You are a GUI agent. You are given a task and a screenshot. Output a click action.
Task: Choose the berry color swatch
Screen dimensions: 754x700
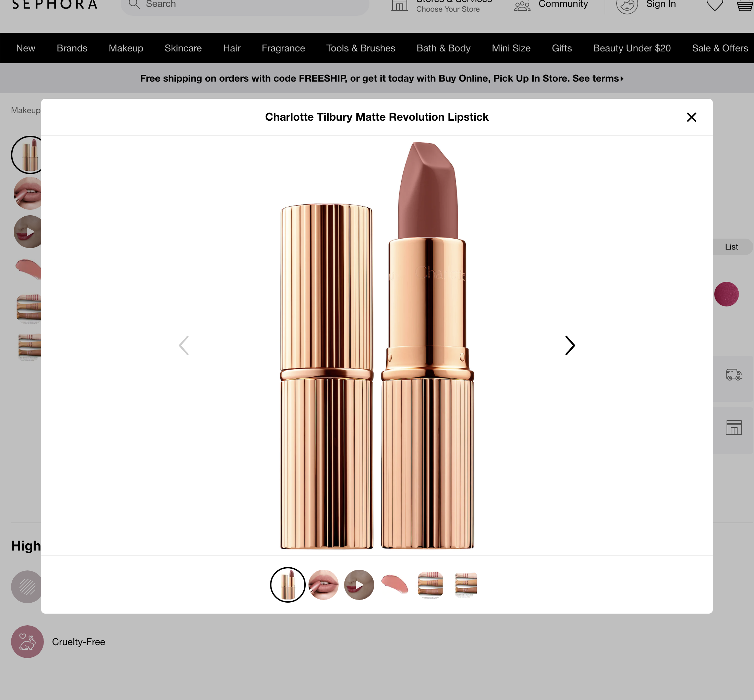click(x=726, y=294)
